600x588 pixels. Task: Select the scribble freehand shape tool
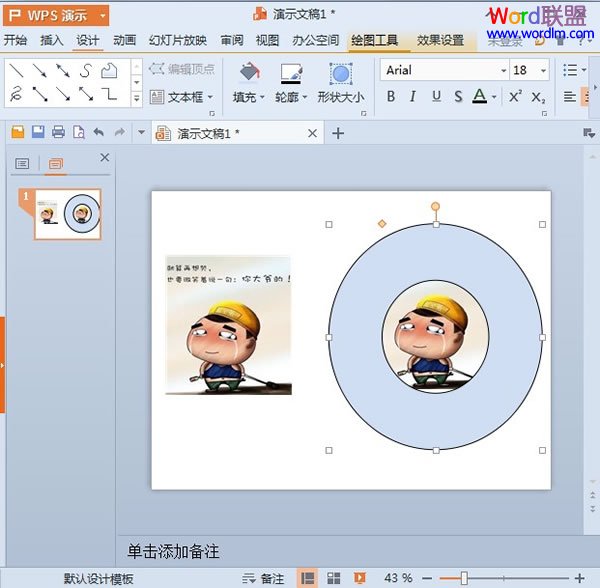pos(16,94)
